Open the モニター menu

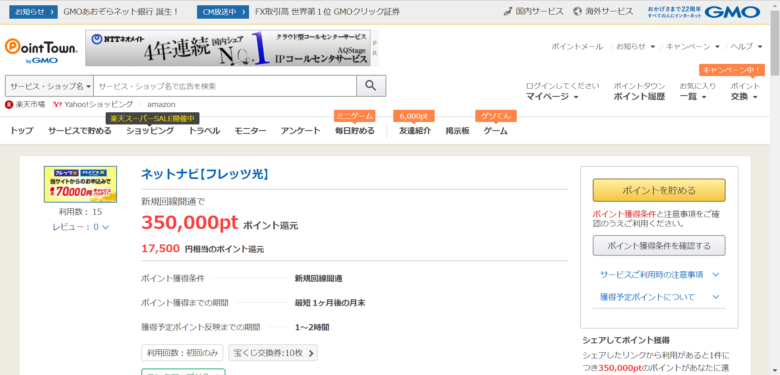pyautogui.click(x=250, y=131)
